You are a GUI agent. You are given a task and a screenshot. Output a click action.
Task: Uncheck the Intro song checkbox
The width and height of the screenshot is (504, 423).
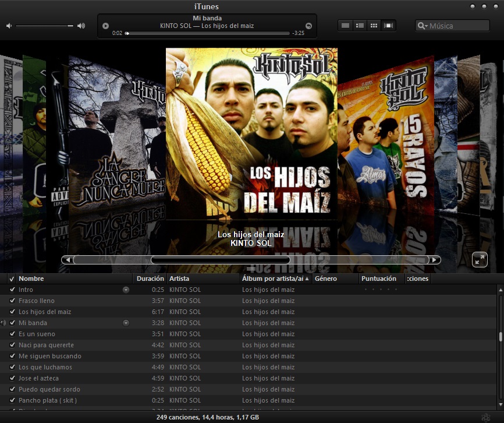click(x=12, y=290)
